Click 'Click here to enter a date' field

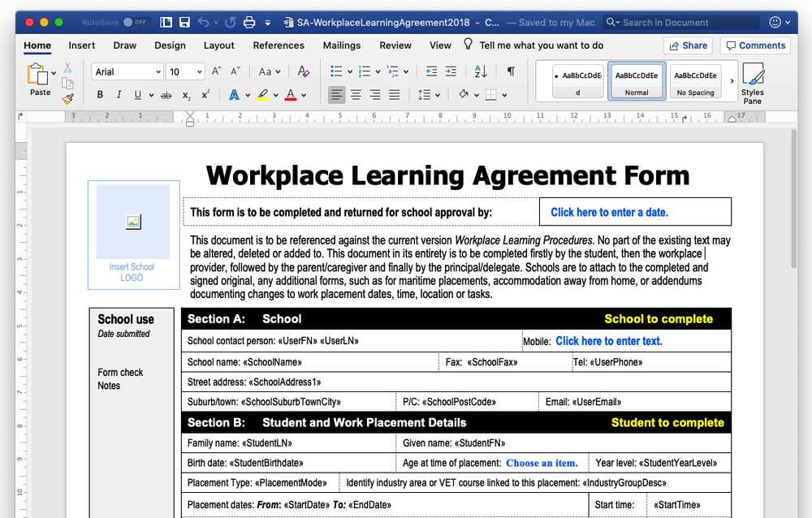609,213
